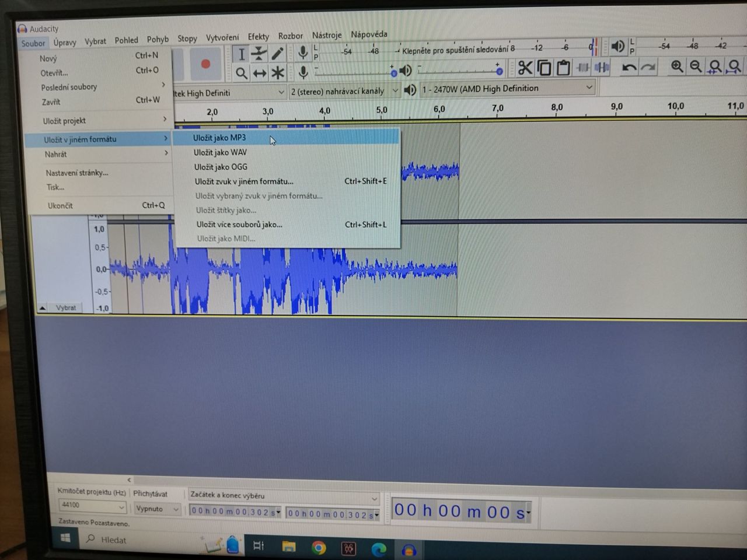Open File Explorer from the taskbar
The height and width of the screenshot is (560, 747).
pos(288,547)
